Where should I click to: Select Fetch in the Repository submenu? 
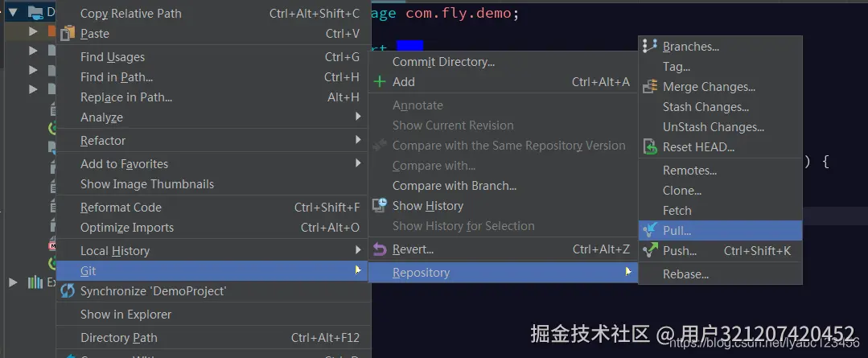click(677, 211)
